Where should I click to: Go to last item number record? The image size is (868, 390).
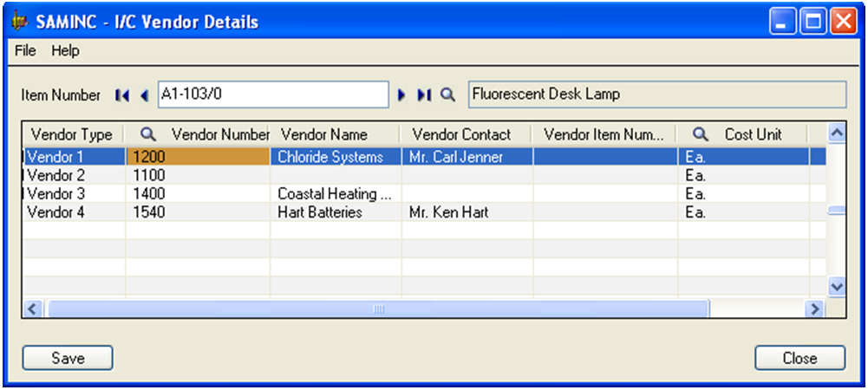click(x=424, y=95)
